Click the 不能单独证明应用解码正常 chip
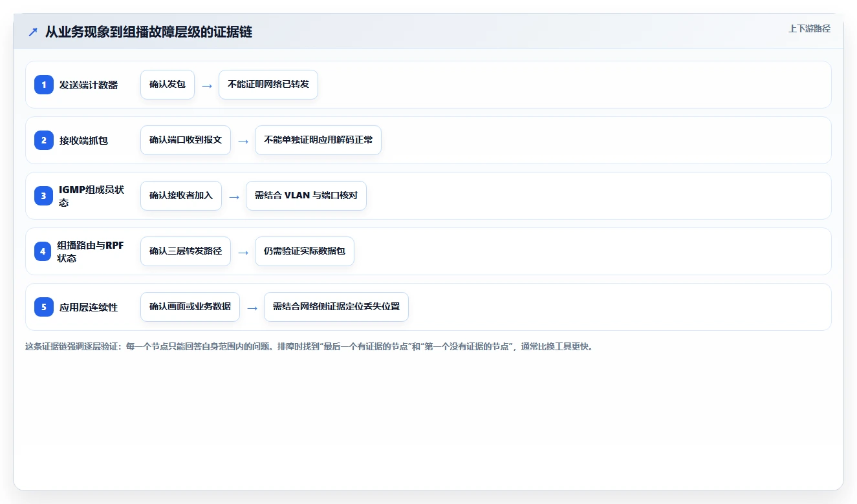 pos(318,140)
